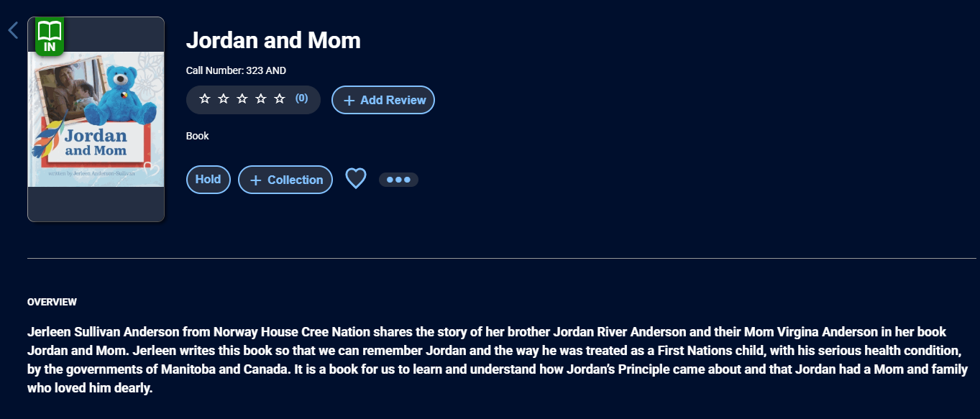Click the back chevron arrow

[x=13, y=30]
